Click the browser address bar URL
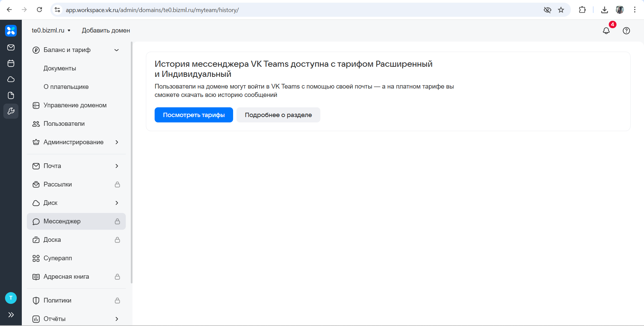This screenshot has height=326, width=644. [152, 10]
